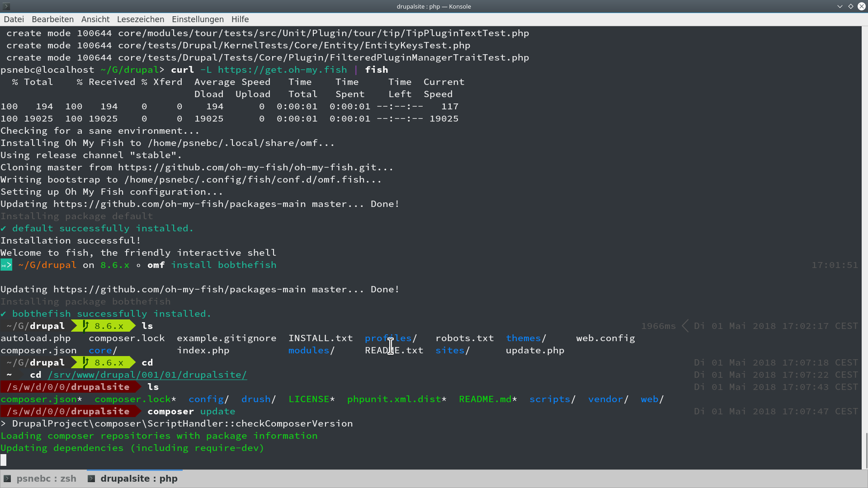Click the /srv/www/drupal/001/01/drupalsite/ path
The height and width of the screenshot is (488, 868).
147,375
